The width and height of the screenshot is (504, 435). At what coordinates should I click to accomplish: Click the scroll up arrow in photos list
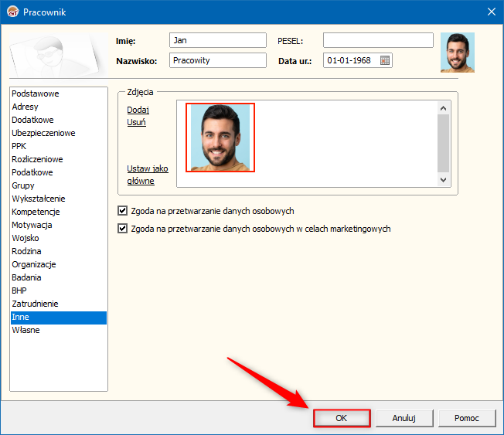[x=443, y=108]
